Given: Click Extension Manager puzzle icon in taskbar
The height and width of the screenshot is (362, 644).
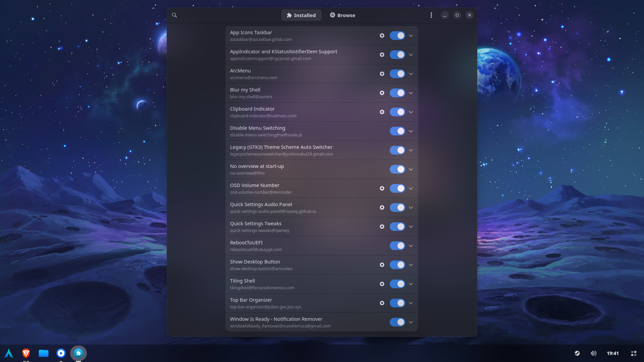Looking at the screenshot, I should (x=78, y=353).
